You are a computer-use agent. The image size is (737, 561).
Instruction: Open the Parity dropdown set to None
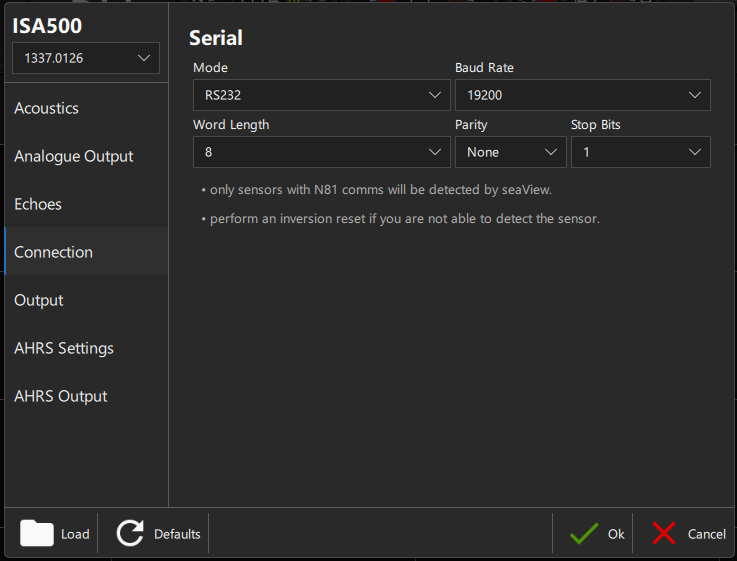pyautogui.click(x=510, y=152)
